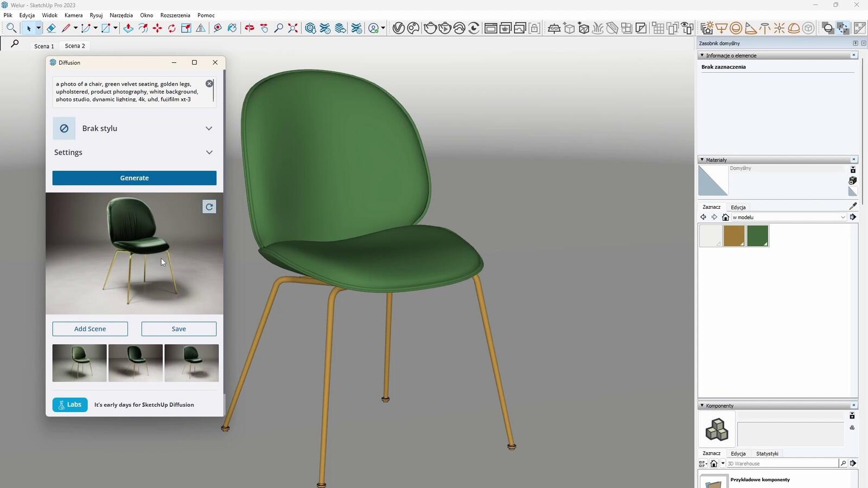Choose the Move tool with red arrows
Screen dimensions: 868x488
click(x=157, y=28)
